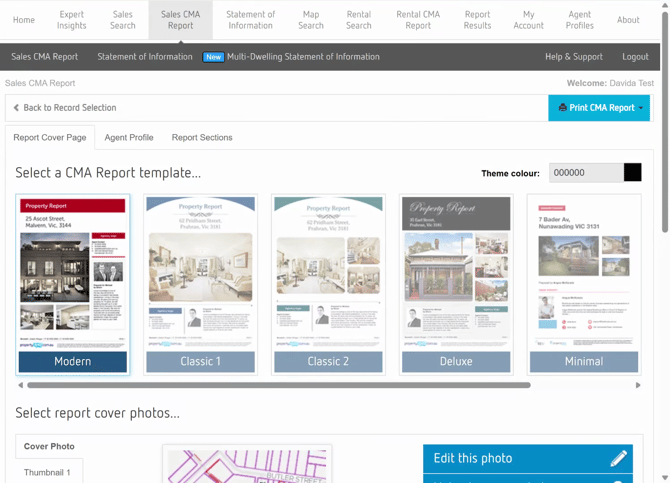Click the Help & Support link
The width and height of the screenshot is (670, 483).
click(x=574, y=57)
